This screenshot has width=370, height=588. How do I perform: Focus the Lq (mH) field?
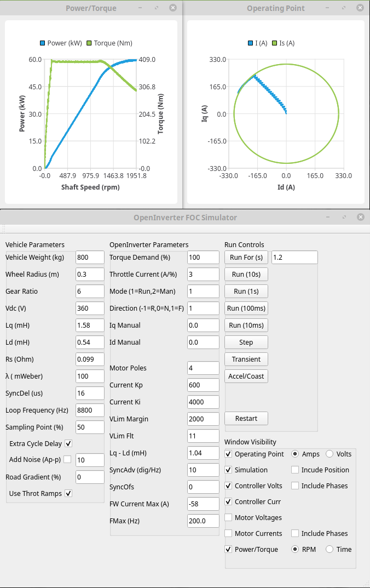[90, 325]
